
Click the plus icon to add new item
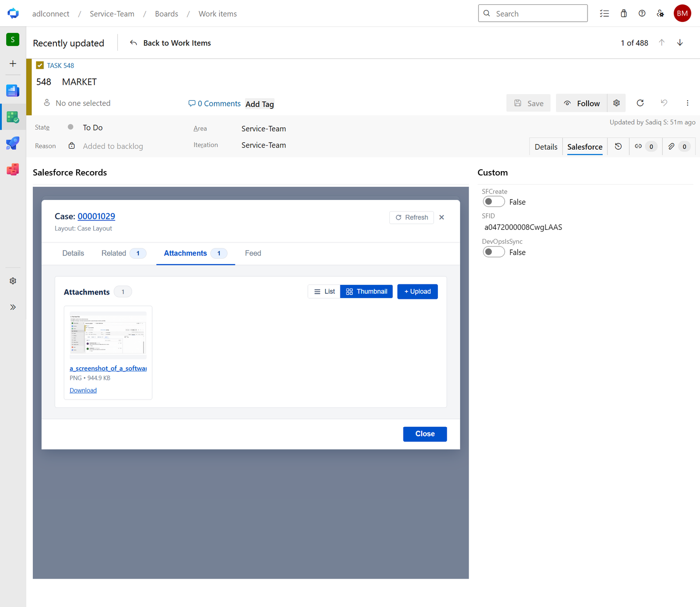tap(13, 63)
